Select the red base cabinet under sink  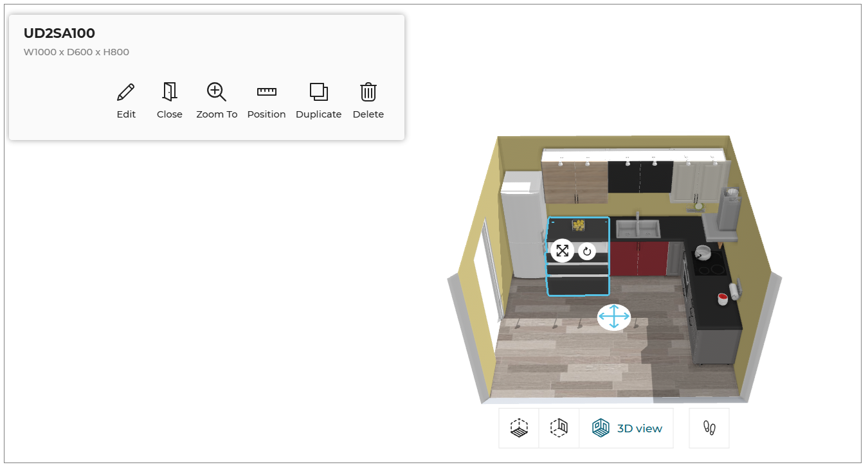[x=638, y=258]
